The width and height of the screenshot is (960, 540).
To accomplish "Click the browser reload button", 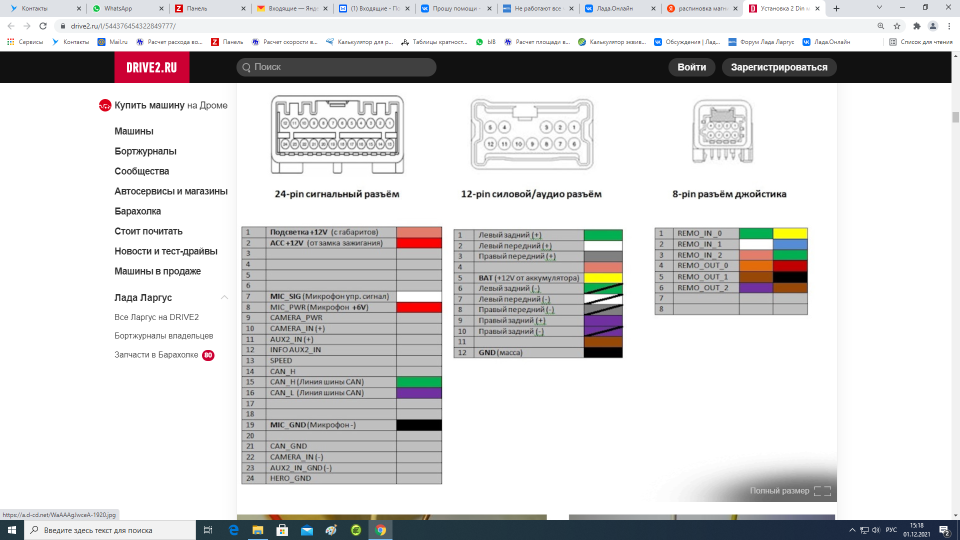I will point(47,26).
